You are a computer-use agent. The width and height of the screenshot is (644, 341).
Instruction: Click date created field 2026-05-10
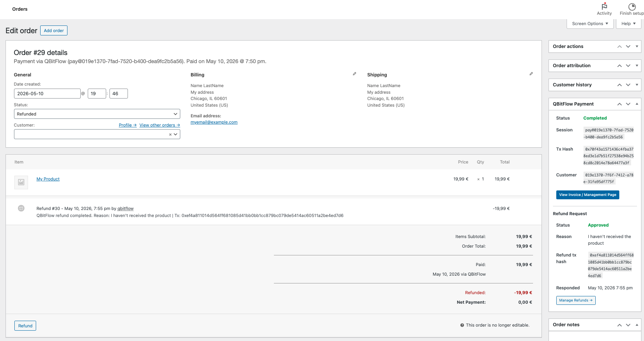coord(47,94)
